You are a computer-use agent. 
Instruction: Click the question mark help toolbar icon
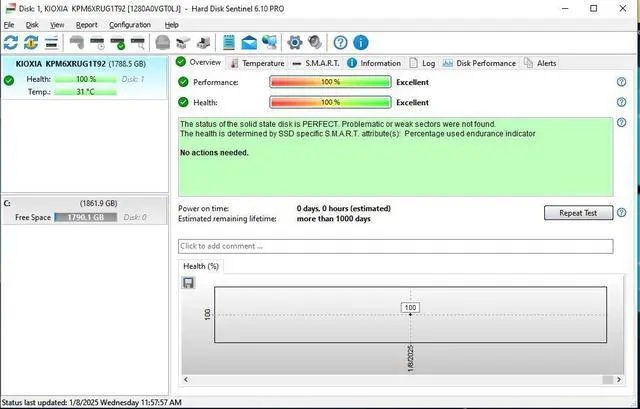pos(340,42)
